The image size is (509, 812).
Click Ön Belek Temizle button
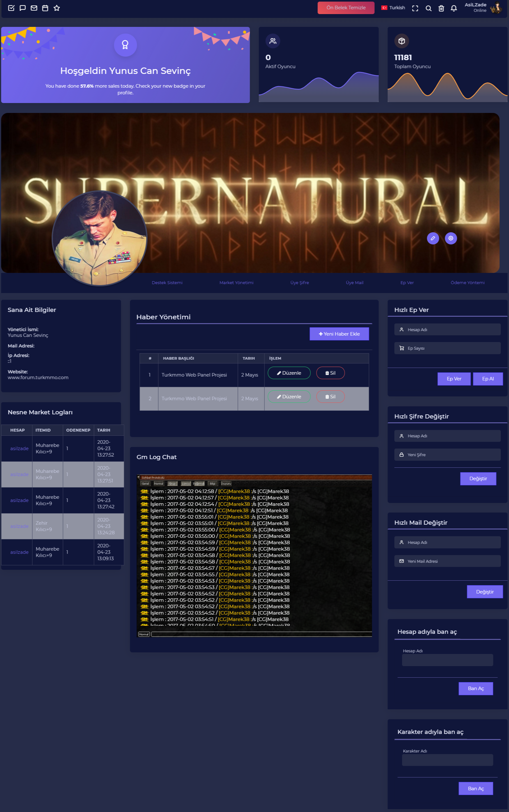[346, 8]
